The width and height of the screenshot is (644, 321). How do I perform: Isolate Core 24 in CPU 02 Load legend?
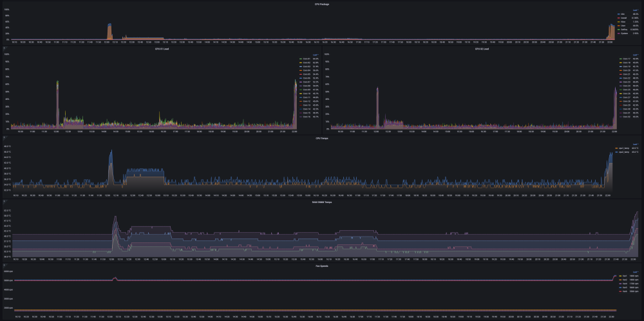[627, 86]
